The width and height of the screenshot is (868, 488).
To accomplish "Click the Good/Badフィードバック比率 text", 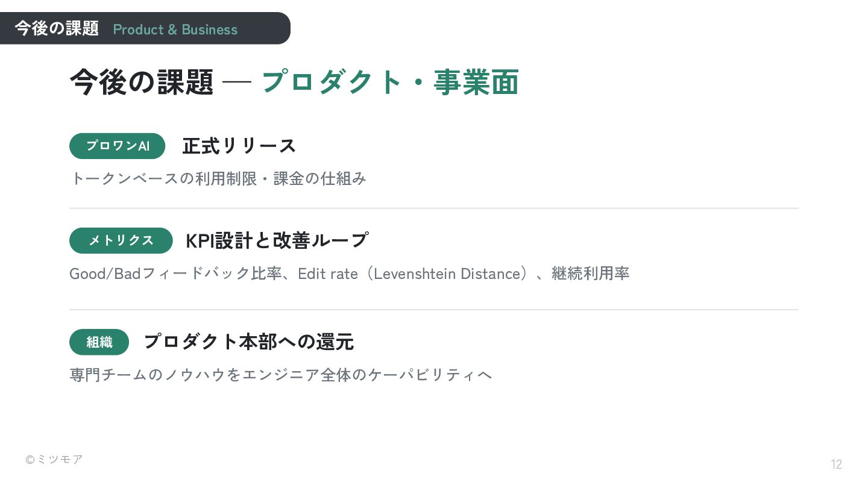I will (176, 274).
